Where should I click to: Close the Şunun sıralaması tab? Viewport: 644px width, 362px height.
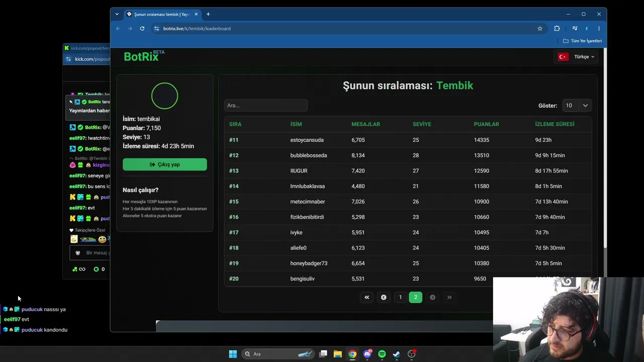196,14
